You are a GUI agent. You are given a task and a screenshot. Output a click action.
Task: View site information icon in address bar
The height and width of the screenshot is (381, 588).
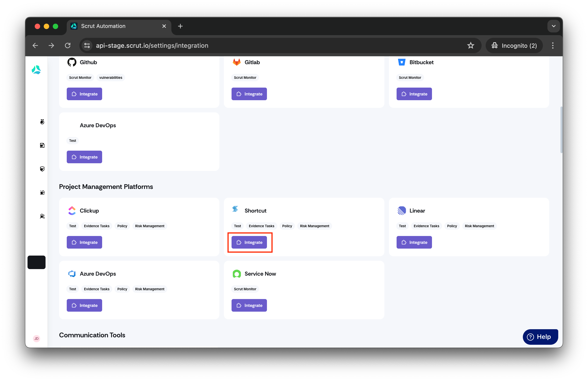coord(87,45)
